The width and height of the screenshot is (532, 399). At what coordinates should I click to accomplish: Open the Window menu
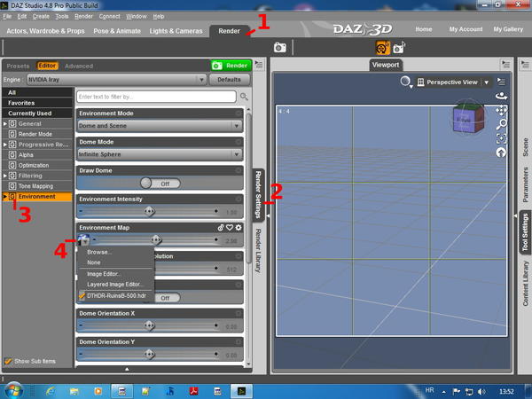(x=137, y=16)
